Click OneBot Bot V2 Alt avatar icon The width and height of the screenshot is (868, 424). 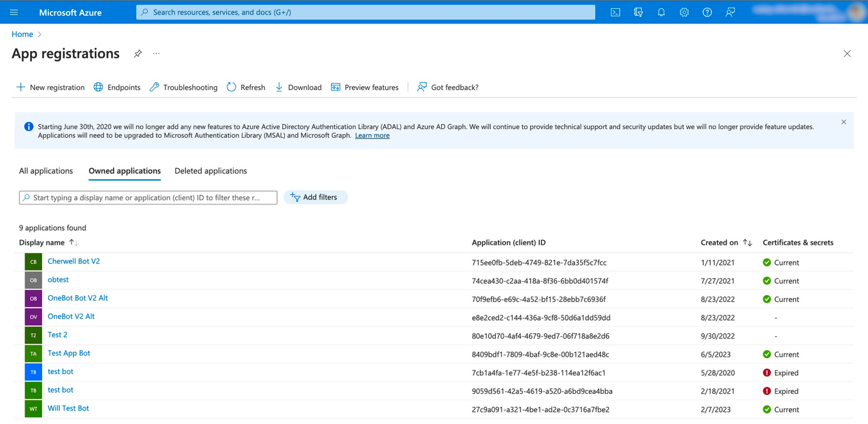[x=33, y=298]
